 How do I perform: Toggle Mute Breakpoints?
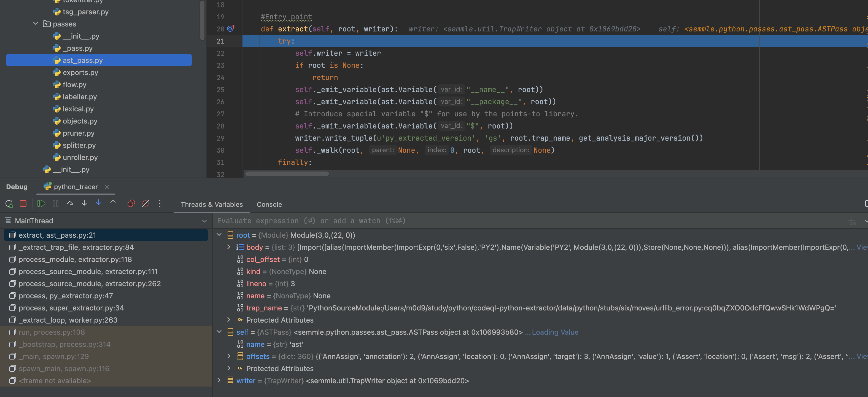(x=145, y=203)
